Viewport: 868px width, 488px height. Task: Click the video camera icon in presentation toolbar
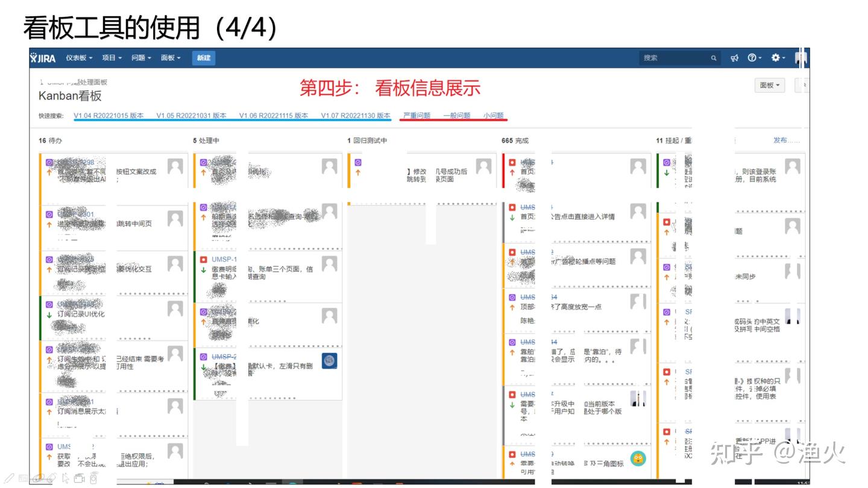coord(79,479)
